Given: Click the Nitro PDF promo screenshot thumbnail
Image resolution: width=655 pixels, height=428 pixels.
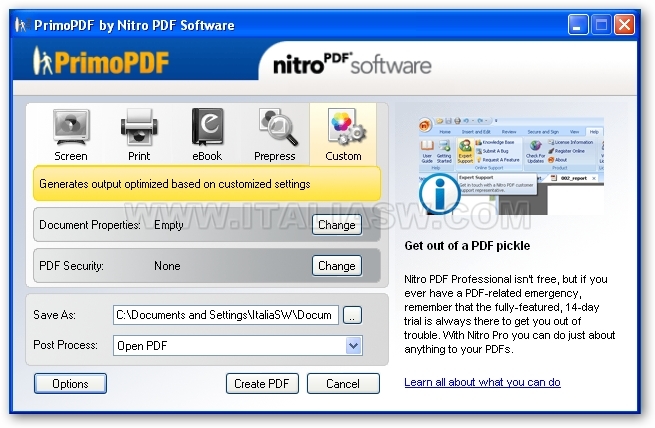Looking at the screenshot, I should 511,166.
